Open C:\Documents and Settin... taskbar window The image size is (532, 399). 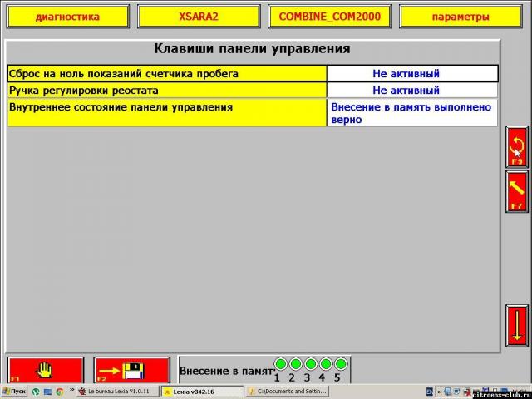click(x=287, y=392)
